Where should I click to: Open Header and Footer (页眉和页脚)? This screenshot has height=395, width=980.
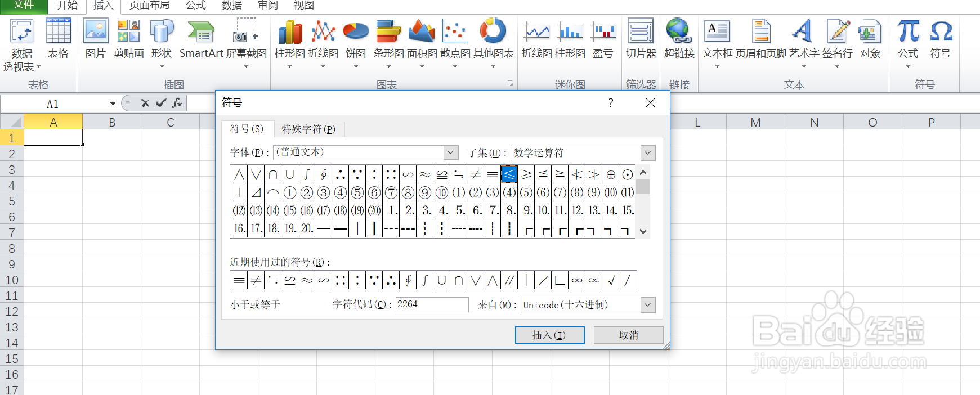tap(761, 38)
